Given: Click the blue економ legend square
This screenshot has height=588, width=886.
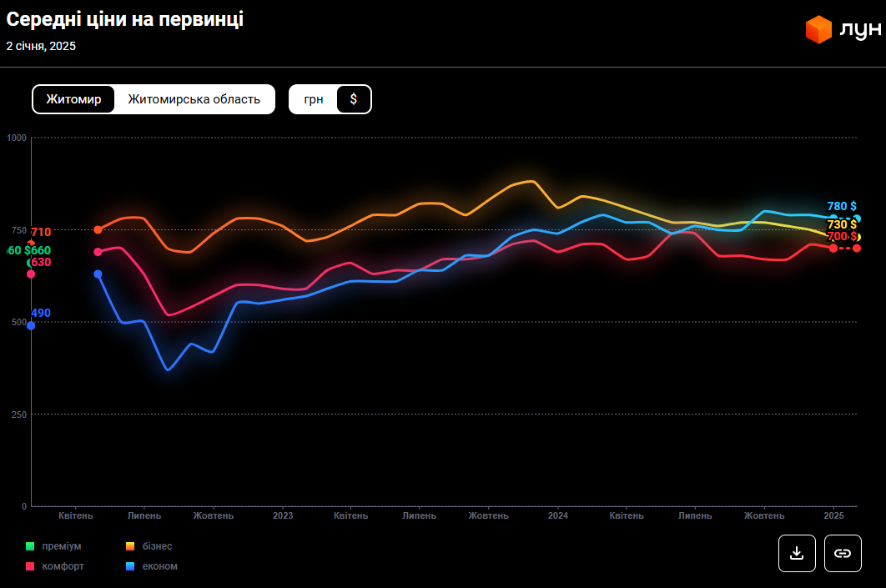Looking at the screenshot, I should tap(130, 566).
